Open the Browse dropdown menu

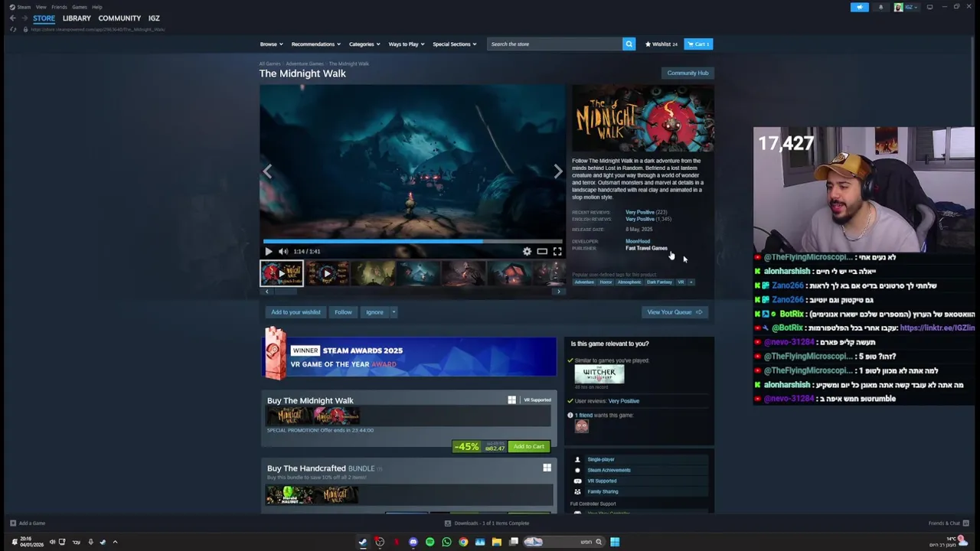coord(271,44)
